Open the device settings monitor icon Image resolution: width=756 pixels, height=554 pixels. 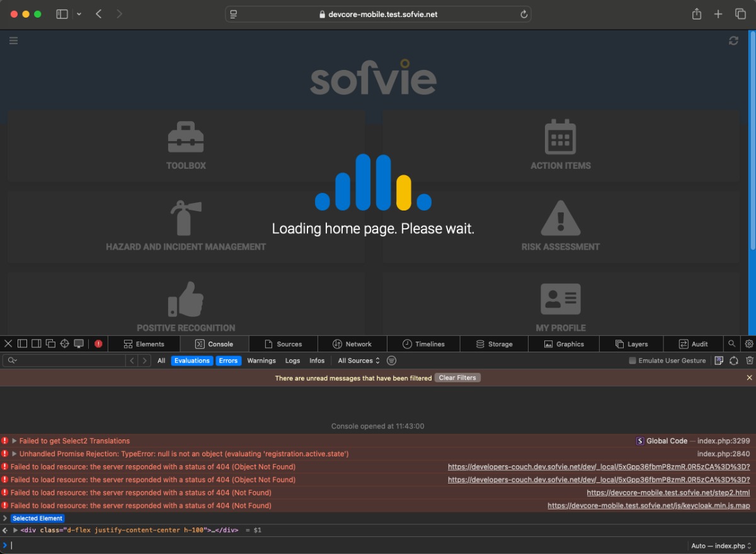79,343
